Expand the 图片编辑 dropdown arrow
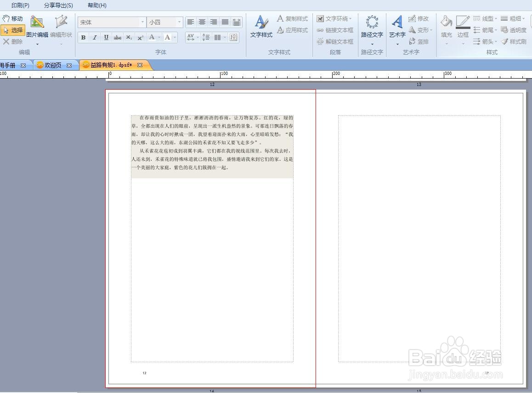 pos(37,44)
